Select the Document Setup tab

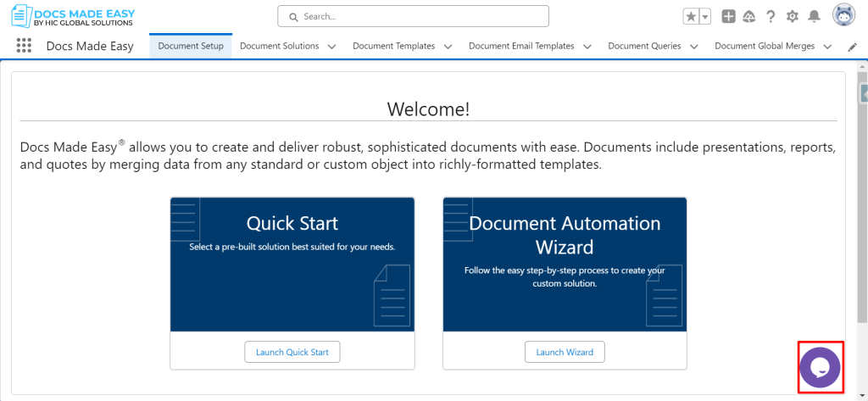(x=191, y=46)
